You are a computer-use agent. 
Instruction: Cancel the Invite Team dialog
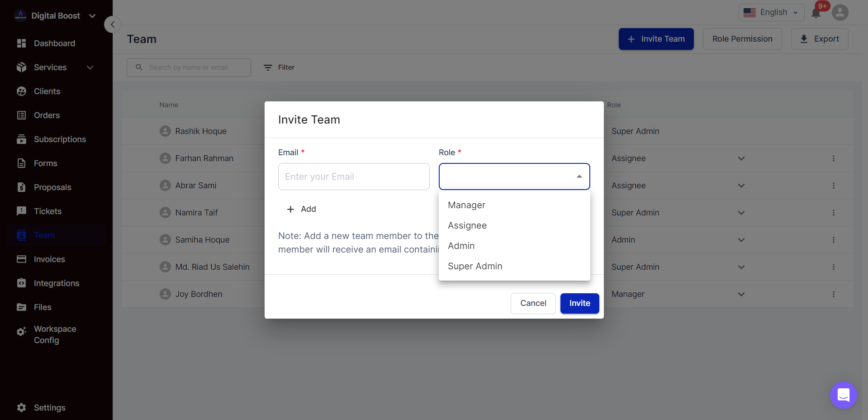pos(533,303)
